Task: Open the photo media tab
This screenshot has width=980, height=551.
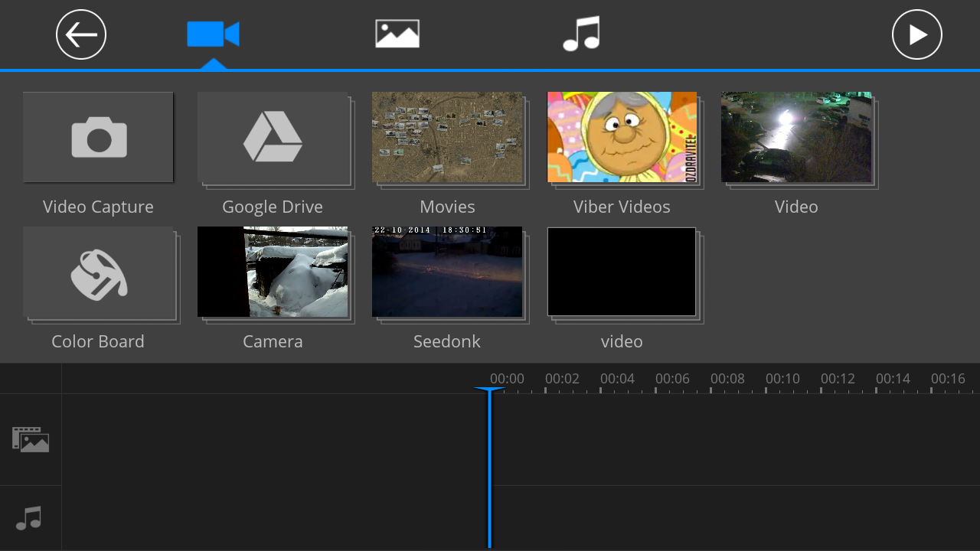Action: [x=397, y=34]
